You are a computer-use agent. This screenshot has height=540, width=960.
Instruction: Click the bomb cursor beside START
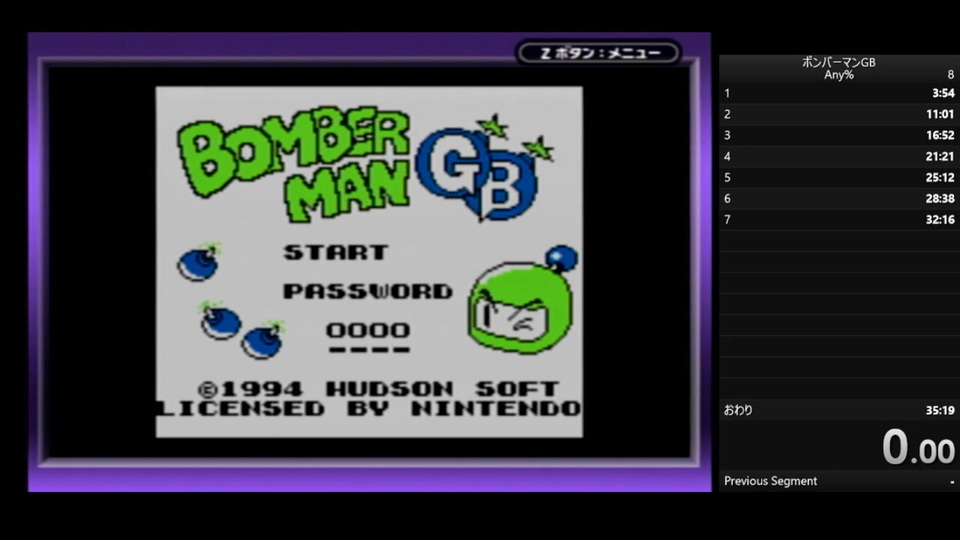(199, 263)
